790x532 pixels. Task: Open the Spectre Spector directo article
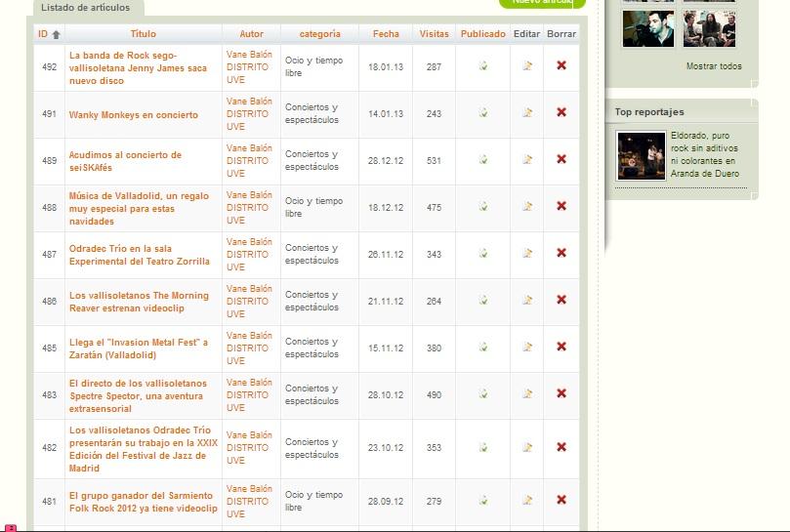click(138, 396)
